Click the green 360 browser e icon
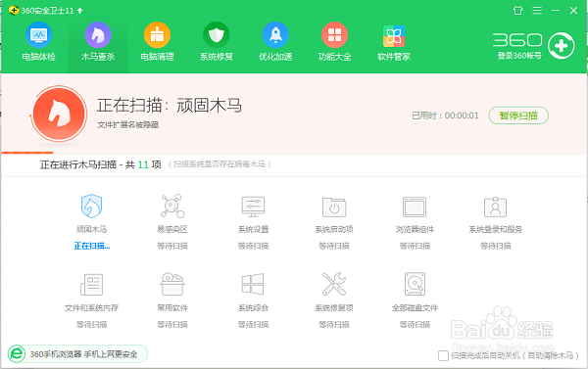Screen dimensions: 588x369 (17, 354)
